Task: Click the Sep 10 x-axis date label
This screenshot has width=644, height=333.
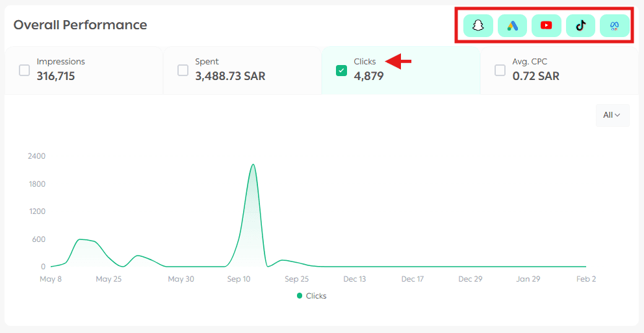Action: point(238,279)
